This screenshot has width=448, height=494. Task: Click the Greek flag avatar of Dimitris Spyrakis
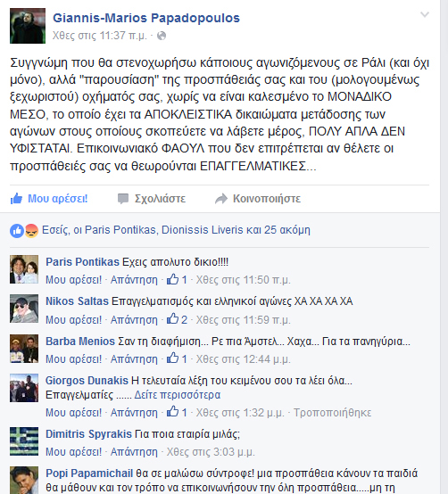[24, 441]
